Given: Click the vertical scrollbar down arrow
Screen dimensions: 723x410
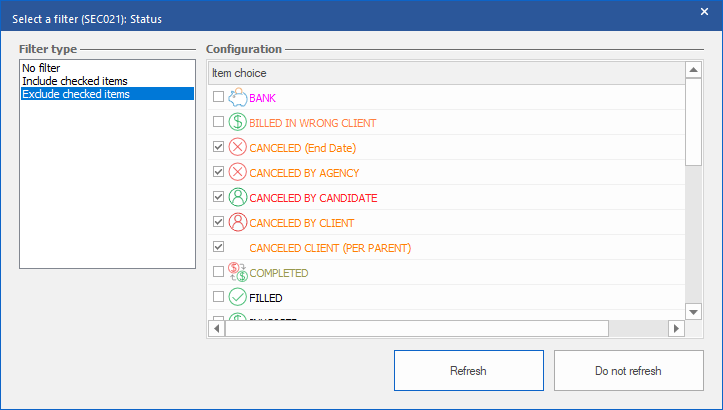Looking at the screenshot, I should pyautogui.click(x=693, y=312).
